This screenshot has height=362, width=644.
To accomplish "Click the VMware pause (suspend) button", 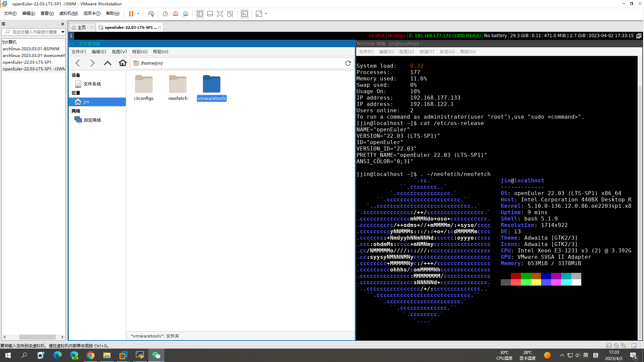I will 131,14.
